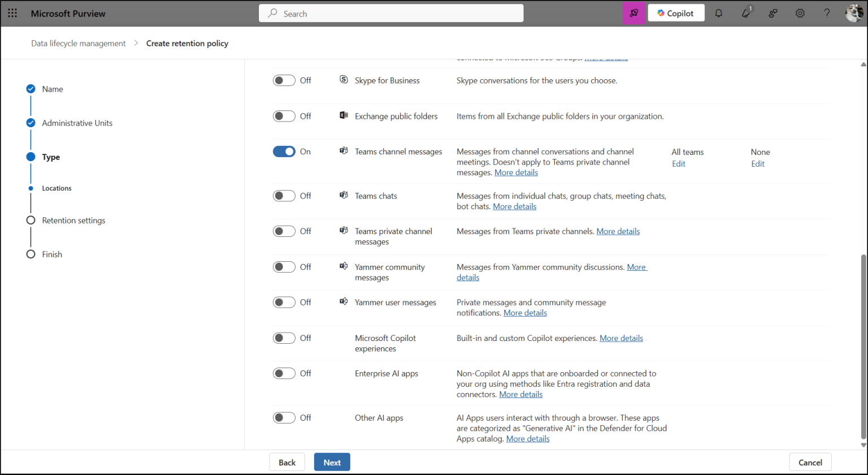This screenshot has height=475, width=868.
Task: Enable Yammer community messages
Action: click(284, 266)
